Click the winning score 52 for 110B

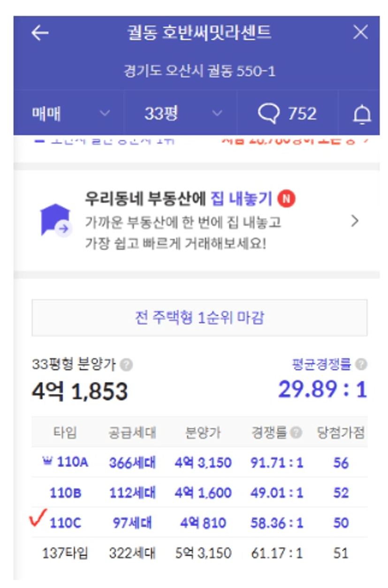coord(341,493)
